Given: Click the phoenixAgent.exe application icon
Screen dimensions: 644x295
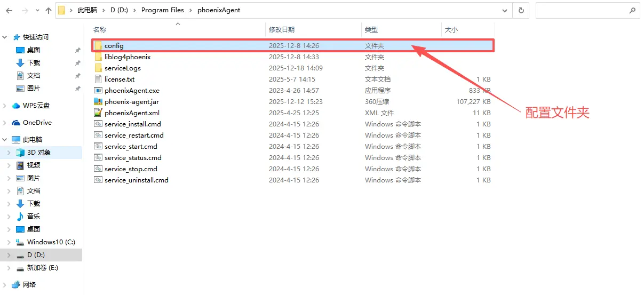Looking at the screenshot, I should (x=98, y=91).
